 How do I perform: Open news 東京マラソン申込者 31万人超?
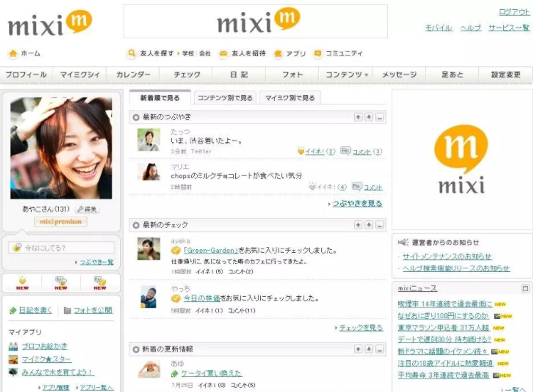tap(443, 328)
